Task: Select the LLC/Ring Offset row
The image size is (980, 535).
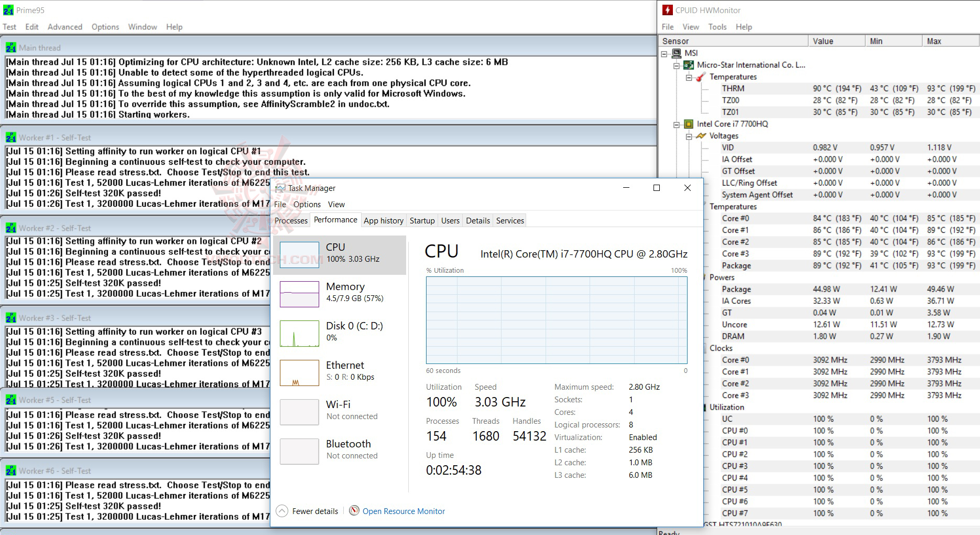Action: click(x=848, y=183)
